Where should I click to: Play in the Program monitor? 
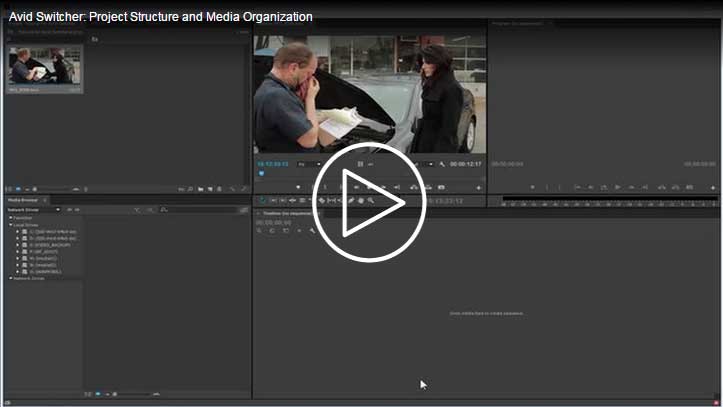click(617, 187)
